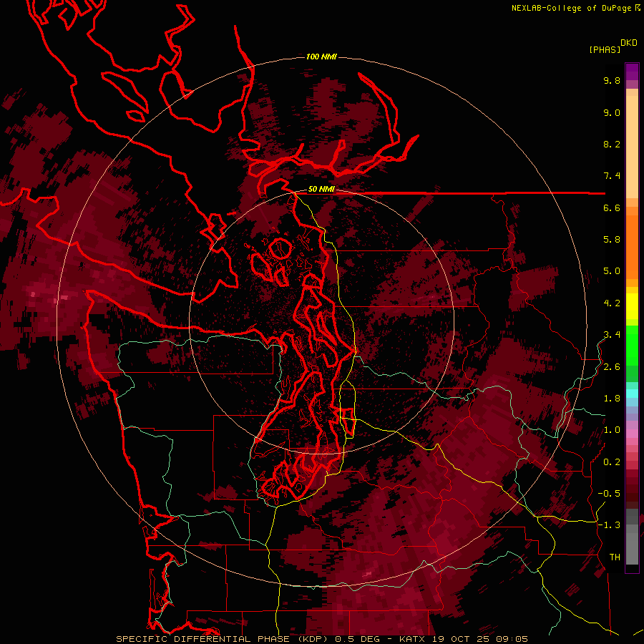644x644 pixels.
Task: Click the 8.2 scale value
Action: tap(612, 144)
